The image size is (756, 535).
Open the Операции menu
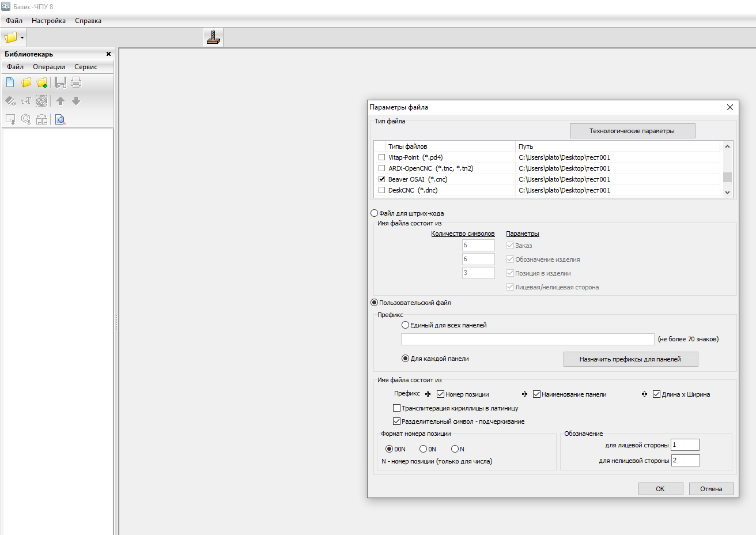point(49,67)
